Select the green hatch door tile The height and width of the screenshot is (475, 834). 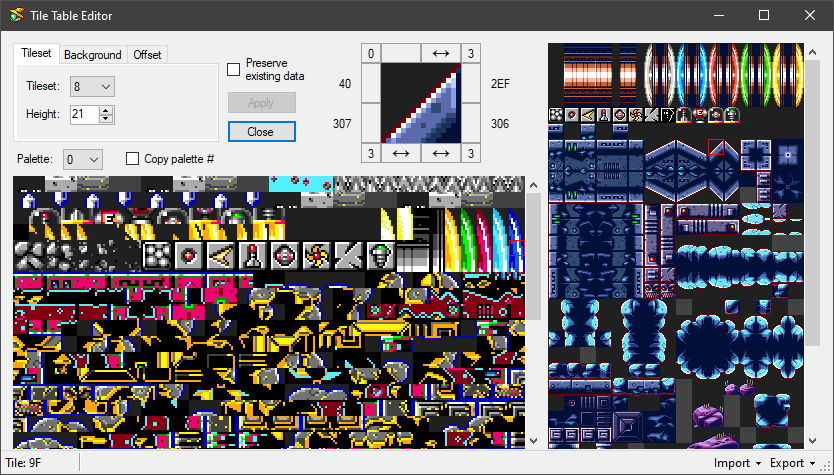pos(755,75)
